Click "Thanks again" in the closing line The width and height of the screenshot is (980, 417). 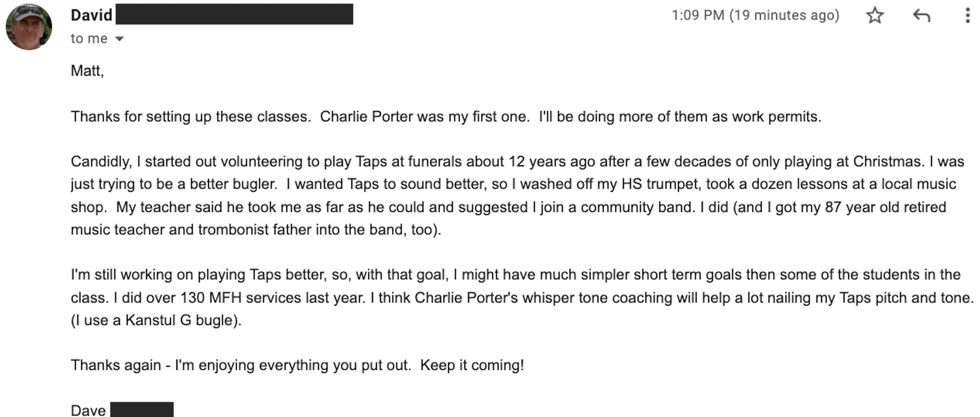point(116,365)
